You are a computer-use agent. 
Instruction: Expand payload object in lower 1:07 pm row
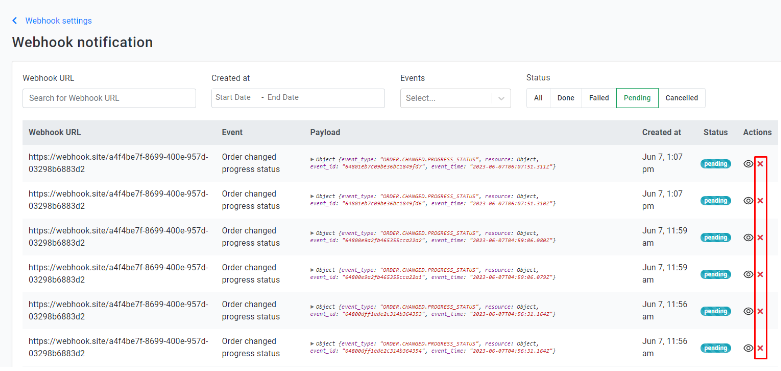point(312,196)
